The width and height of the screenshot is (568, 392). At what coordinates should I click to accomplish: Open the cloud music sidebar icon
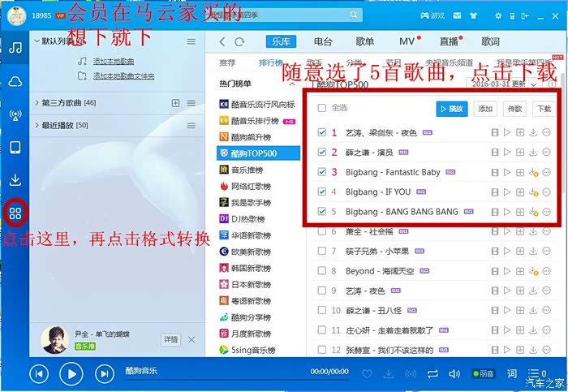[15, 81]
